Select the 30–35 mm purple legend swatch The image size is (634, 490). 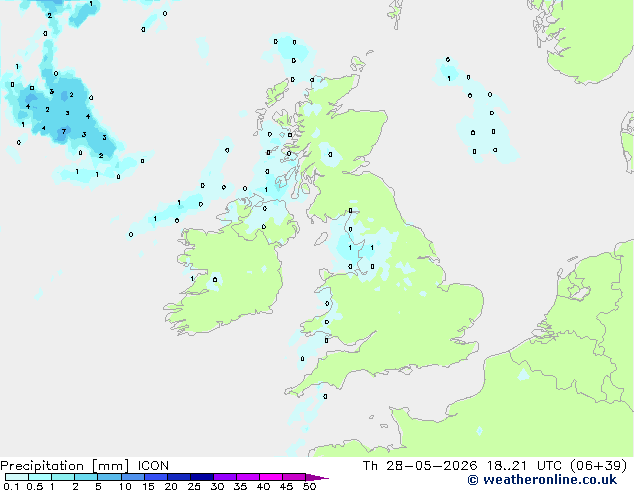(x=225, y=477)
